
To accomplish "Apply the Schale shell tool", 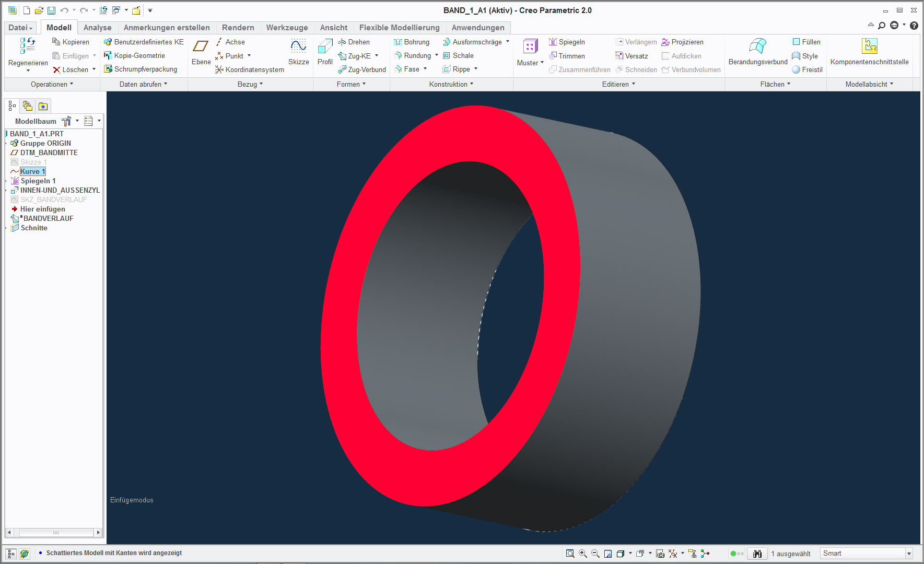I will click(458, 55).
